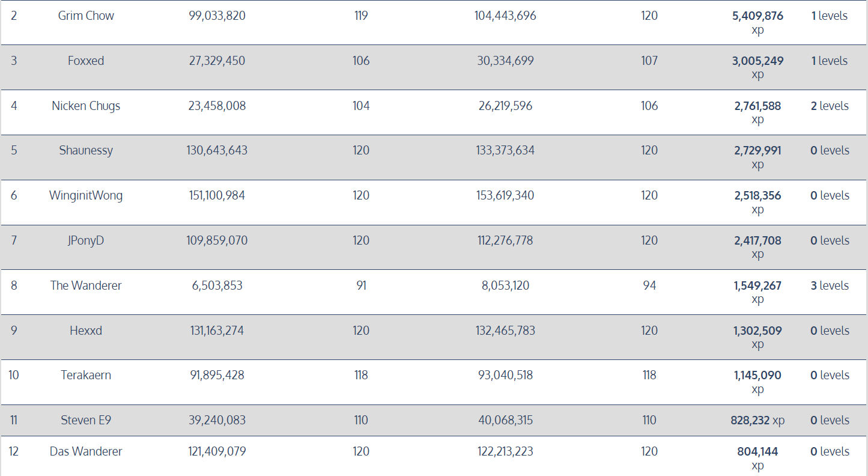
Task: Click the 1,302,509 xp gain value
Action: 757,331
